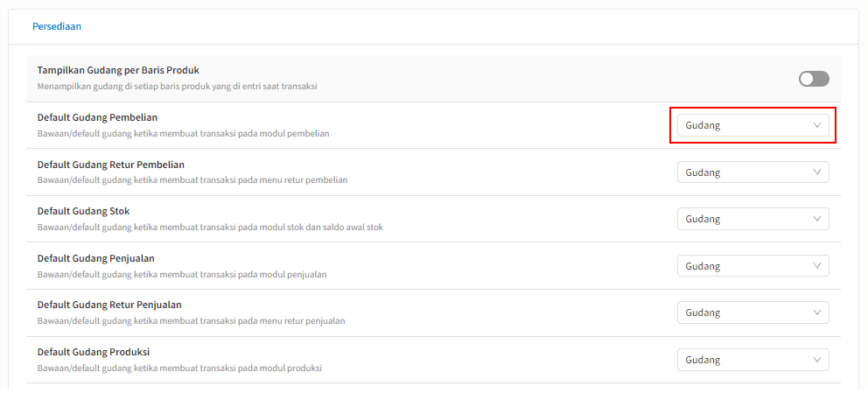Toggle Tampilkan Gudang per Baris Produk switch
This screenshot has height=393, width=868.
[814, 79]
